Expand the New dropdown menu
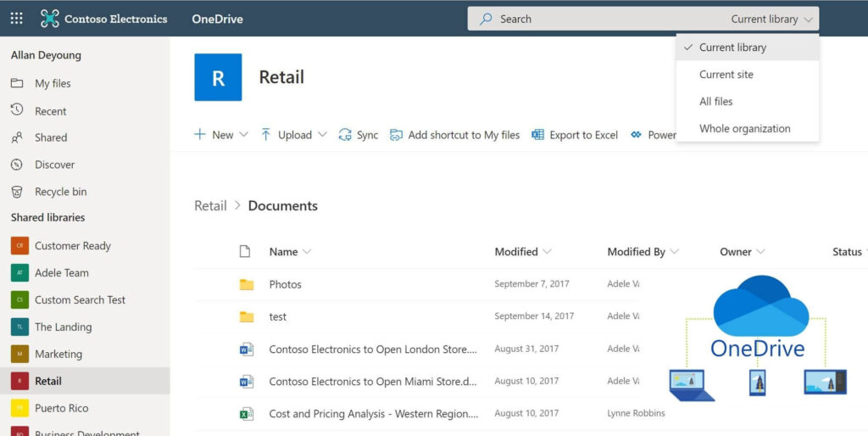Viewport: 868px width, 436px height. click(221, 135)
